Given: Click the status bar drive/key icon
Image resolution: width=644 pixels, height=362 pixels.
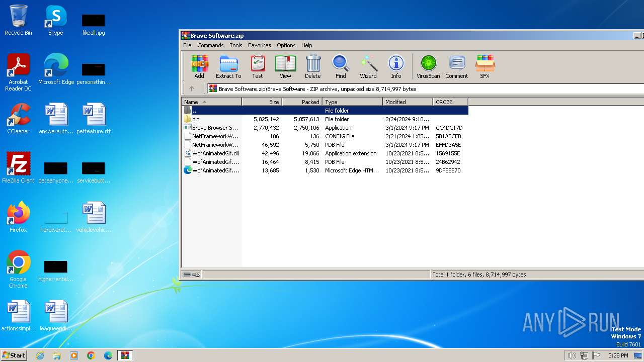Looking at the screenshot, I should pyautogui.click(x=191, y=275).
